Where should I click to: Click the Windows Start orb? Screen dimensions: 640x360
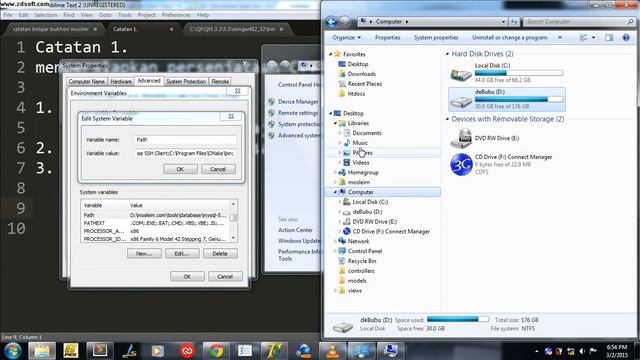click(12, 351)
